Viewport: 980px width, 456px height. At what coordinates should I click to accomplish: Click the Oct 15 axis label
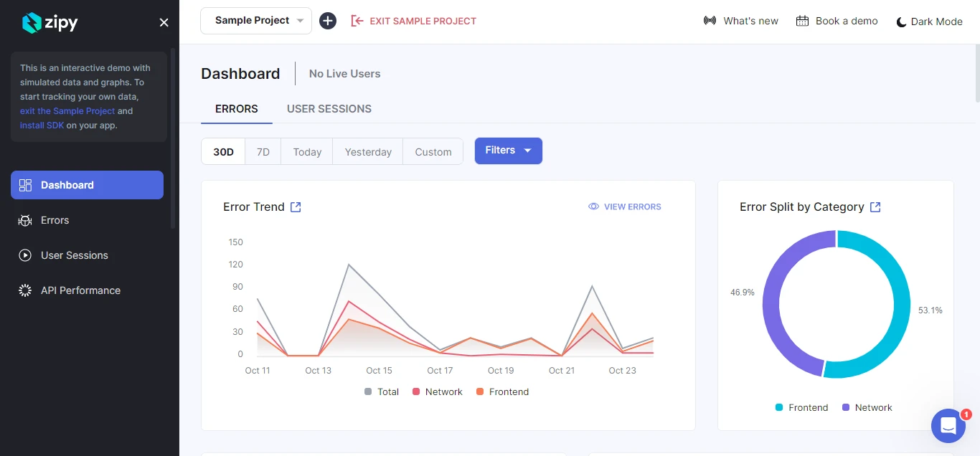[x=379, y=371]
